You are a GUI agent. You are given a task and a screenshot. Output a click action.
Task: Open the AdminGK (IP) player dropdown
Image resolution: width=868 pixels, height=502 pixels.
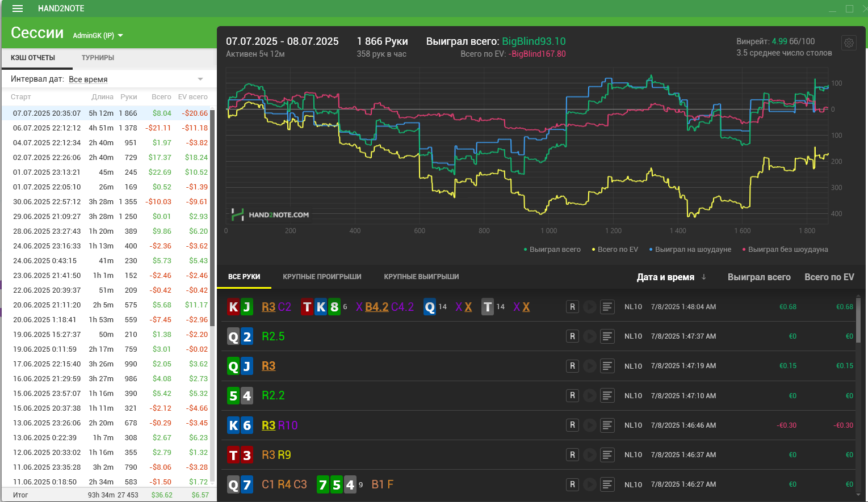tap(98, 35)
